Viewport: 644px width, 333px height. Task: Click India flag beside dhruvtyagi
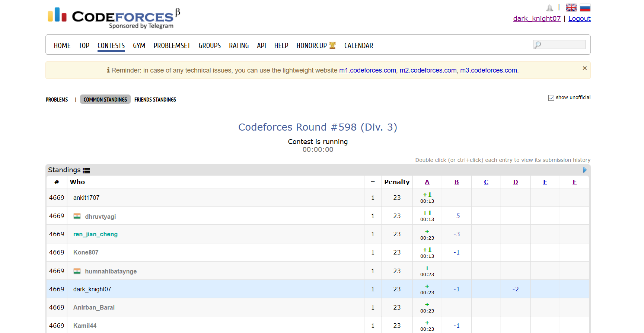click(77, 216)
